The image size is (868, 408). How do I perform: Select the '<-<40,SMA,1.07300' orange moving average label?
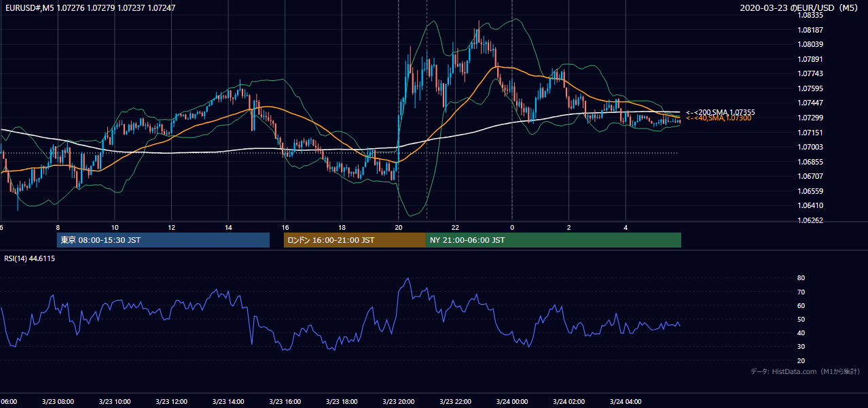point(719,118)
